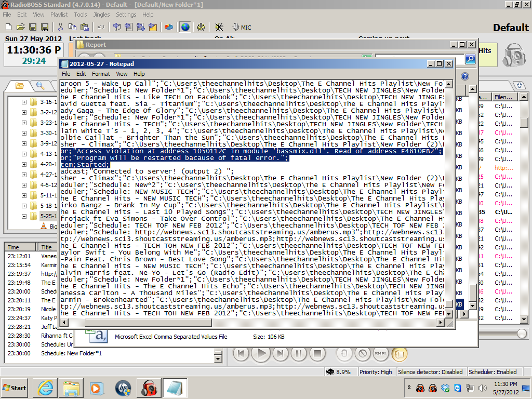The width and height of the screenshot is (532, 399).
Task: Open playlist using the folder toolbar icon
Action: pyautogui.click(x=20, y=27)
